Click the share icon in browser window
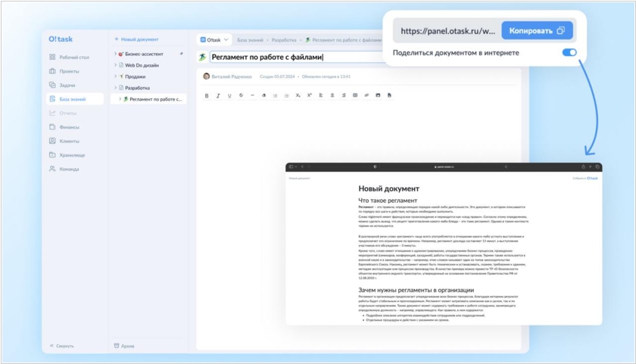 tap(583, 166)
